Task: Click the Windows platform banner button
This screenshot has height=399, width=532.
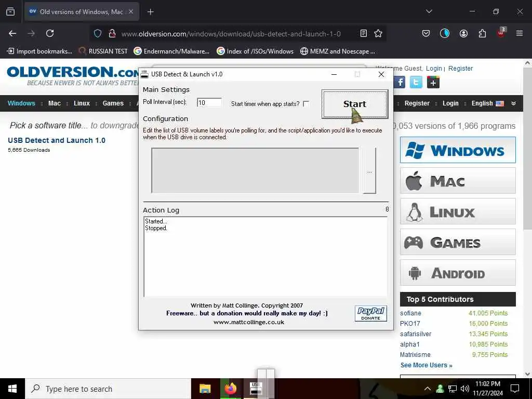Action: (458, 150)
